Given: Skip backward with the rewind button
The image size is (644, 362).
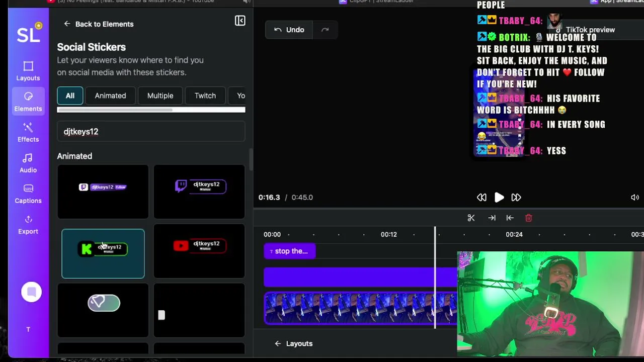Looking at the screenshot, I should (481, 198).
